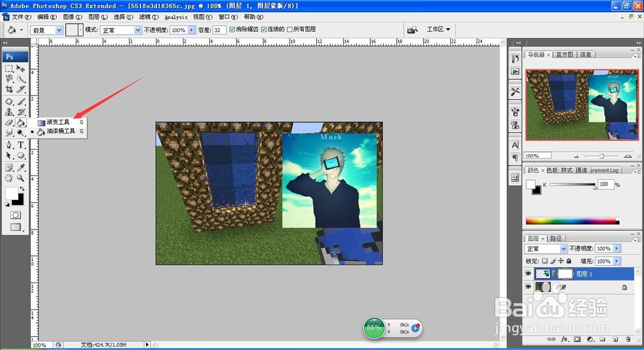Open Layers panel 填充 arrow
The height and width of the screenshot is (350, 644).
tap(616, 261)
